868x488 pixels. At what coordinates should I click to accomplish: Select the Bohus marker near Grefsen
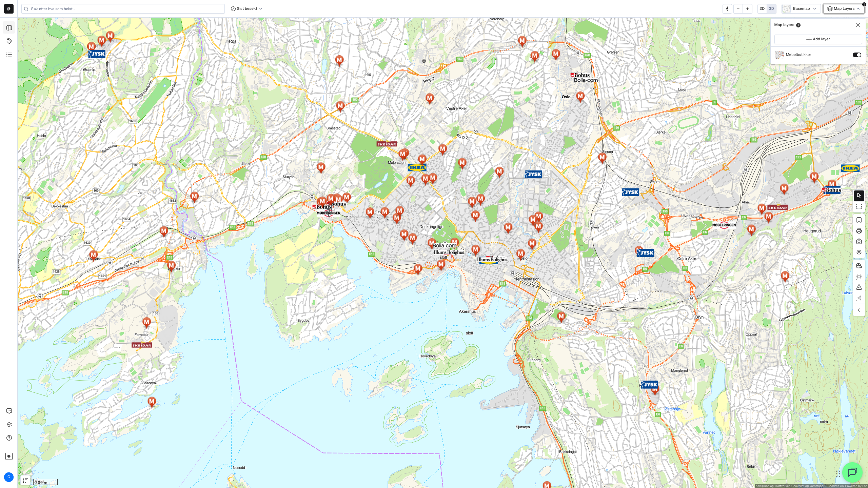click(580, 75)
